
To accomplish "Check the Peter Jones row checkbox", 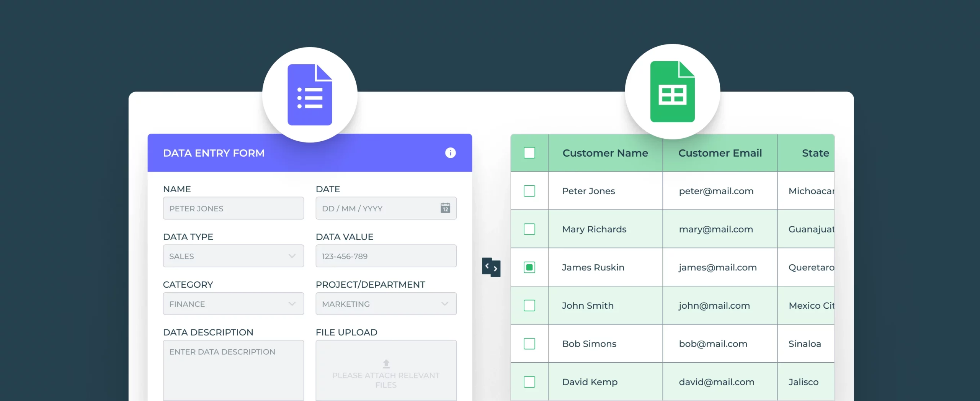I will coord(529,191).
